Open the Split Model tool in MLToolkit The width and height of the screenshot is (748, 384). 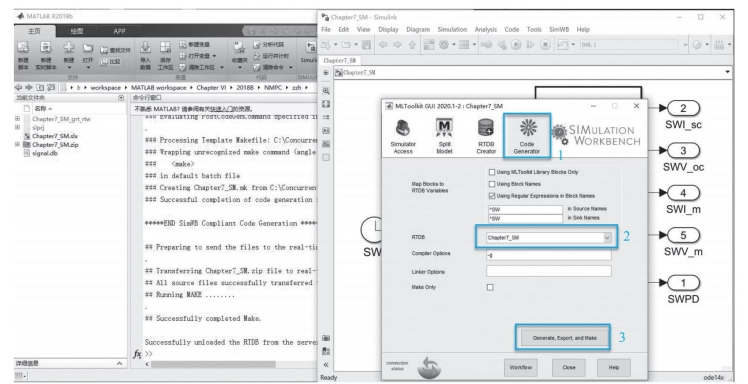pos(444,135)
